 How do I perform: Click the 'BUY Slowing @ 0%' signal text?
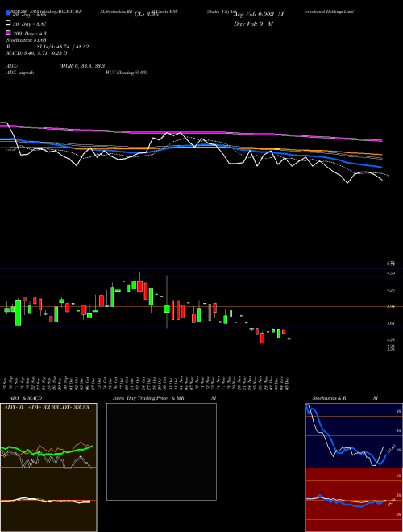[x=127, y=73]
